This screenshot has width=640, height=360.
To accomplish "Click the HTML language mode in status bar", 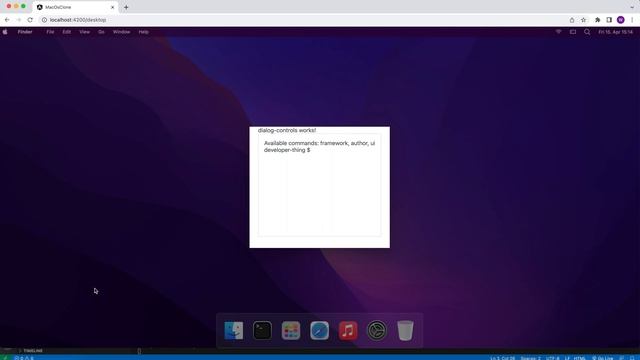I will point(580,358).
